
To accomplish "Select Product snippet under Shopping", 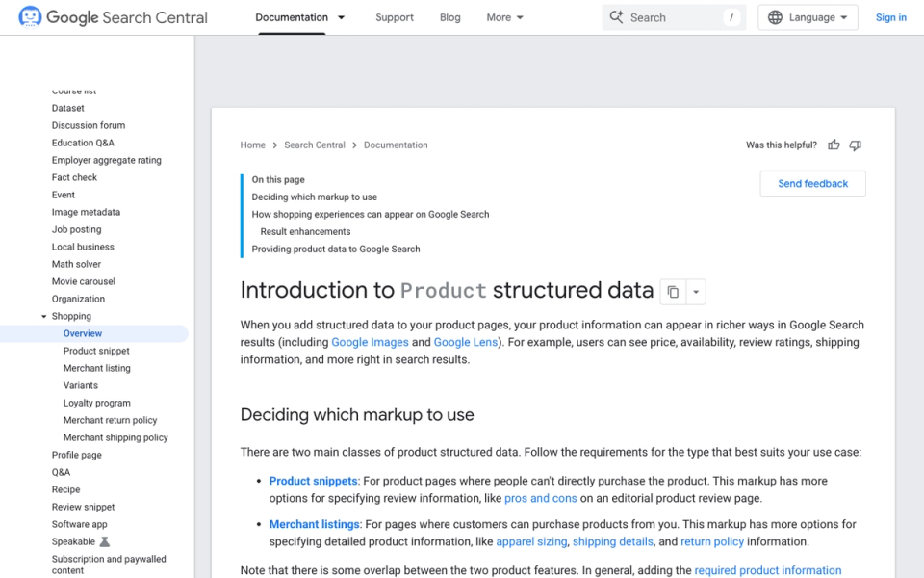I will (96, 351).
